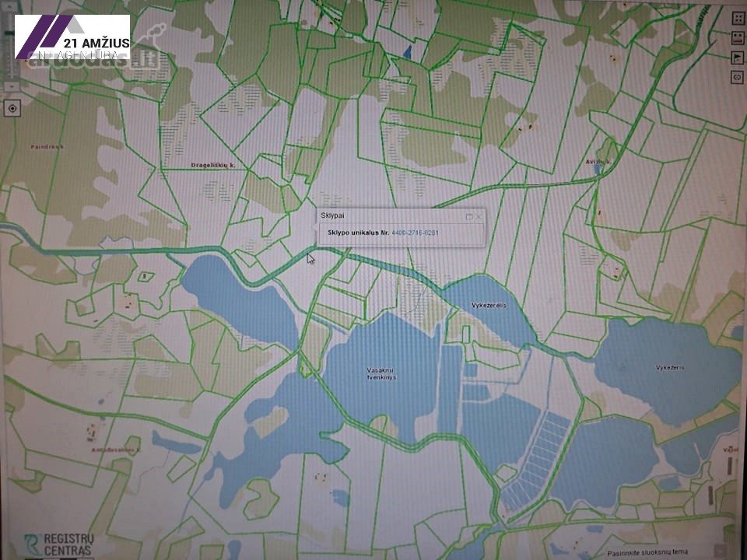Click the zoom slider handle
The width and height of the screenshot is (747, 560).
(9, 33)
